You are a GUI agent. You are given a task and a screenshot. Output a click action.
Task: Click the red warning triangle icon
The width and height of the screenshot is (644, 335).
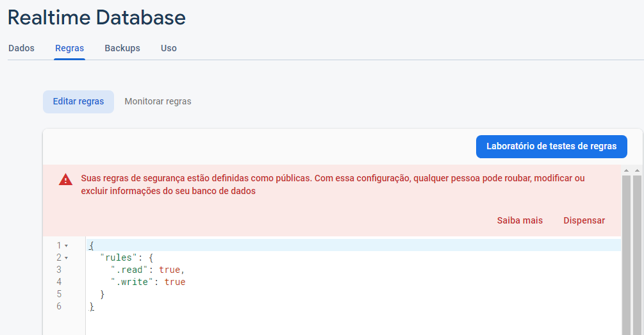[66, 180]
